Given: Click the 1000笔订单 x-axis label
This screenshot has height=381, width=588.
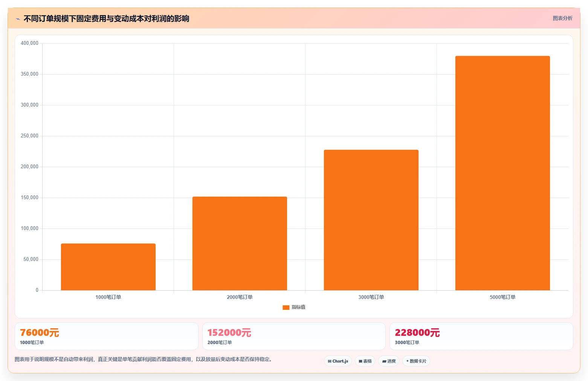Looking at the screenshot, I should [x=108, y=297].
